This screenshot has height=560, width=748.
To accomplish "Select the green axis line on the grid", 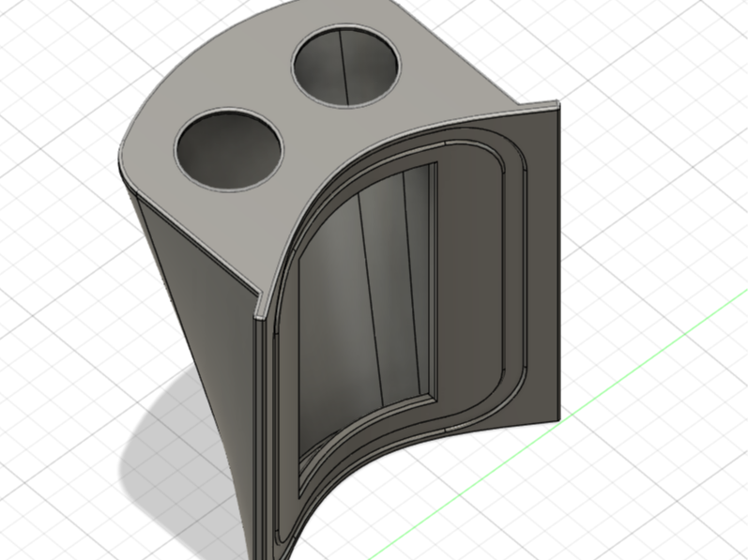I will (558, 424).
